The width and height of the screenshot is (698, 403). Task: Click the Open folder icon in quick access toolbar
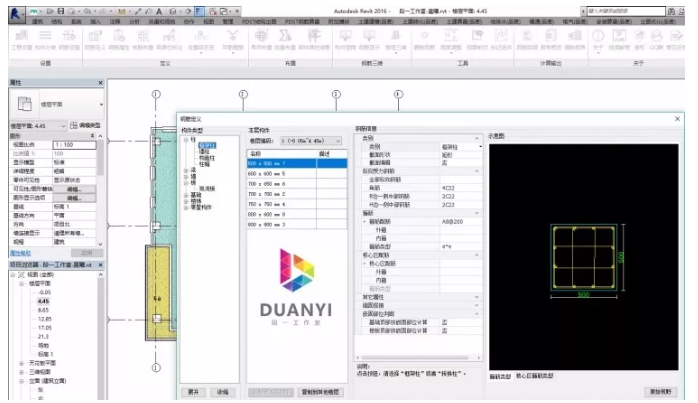[x=50, y=11]
